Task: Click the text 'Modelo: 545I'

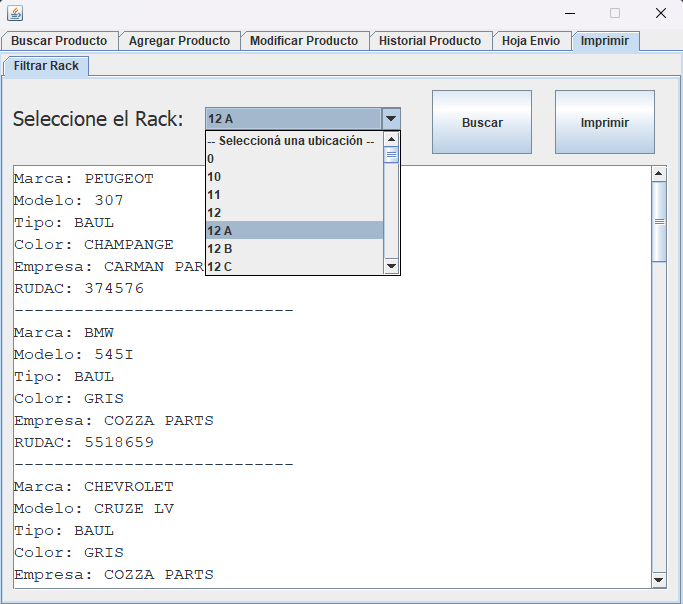Action: (x=74, y=354)
